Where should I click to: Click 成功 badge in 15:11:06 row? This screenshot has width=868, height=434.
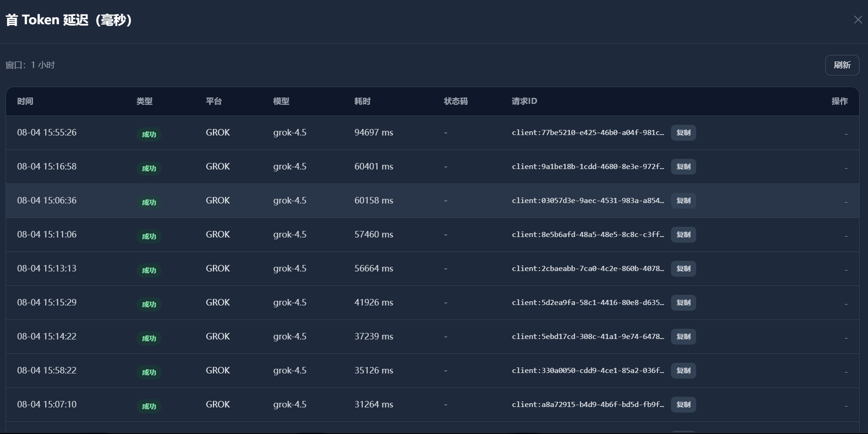(149, 237)
